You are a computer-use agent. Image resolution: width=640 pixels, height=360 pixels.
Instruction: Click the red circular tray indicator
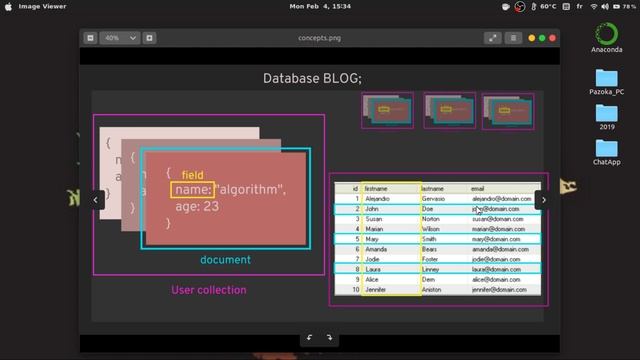(520, 7)
